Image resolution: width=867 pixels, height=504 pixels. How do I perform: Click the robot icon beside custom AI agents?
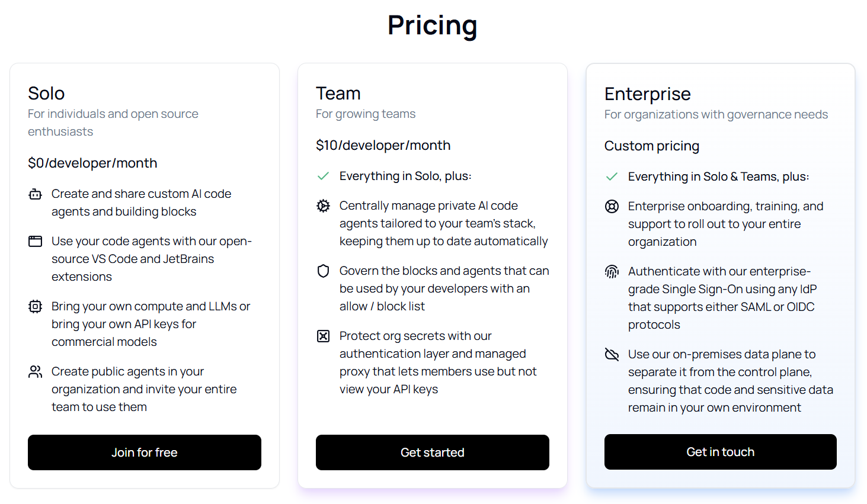pos(36,194)
